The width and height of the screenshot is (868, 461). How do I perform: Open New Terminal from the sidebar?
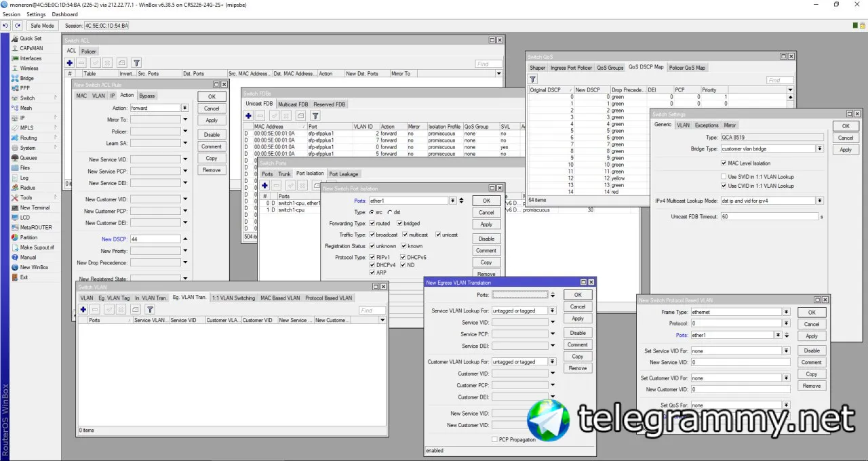tap(35, 207)
